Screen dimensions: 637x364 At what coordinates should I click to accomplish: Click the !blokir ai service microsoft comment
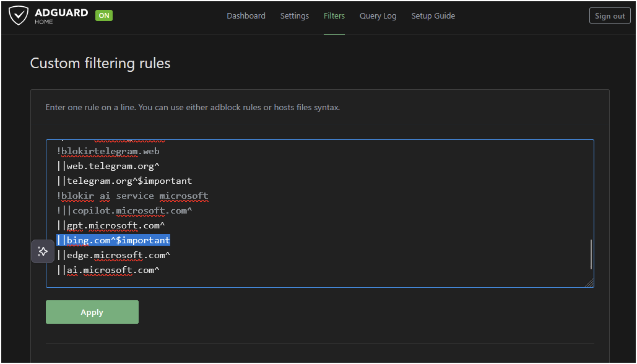[x=132, y=196]
